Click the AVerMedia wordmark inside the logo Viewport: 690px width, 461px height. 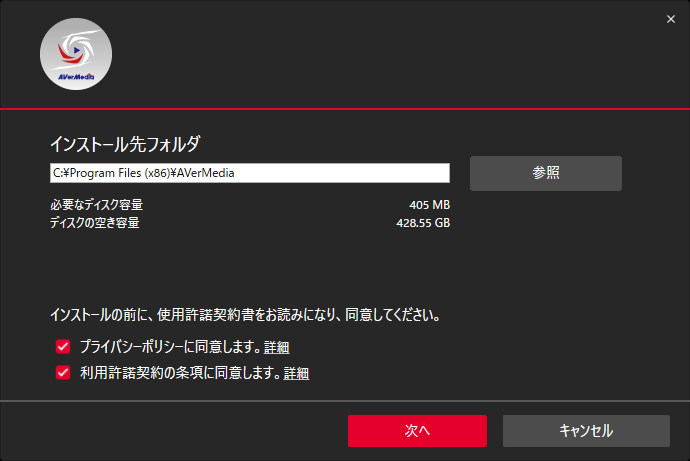(x=76, y=77)
